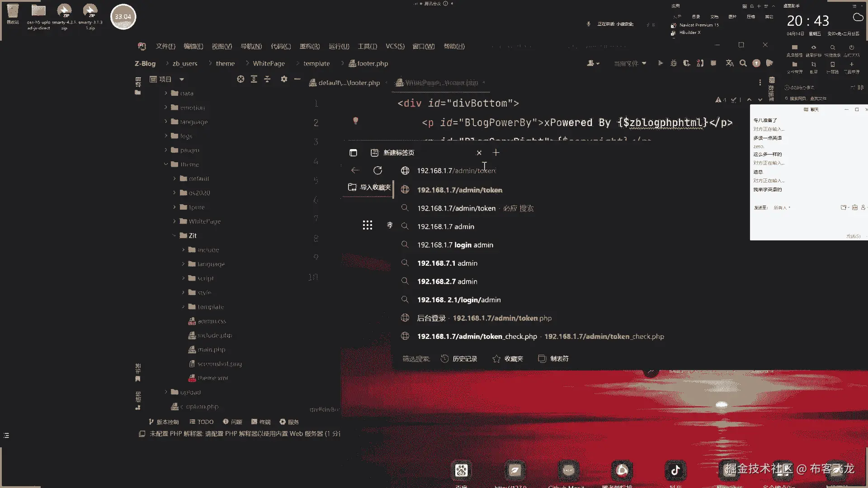Go back using browser back arrow
The height and width of the screenshot is (488, 868).
355,170
